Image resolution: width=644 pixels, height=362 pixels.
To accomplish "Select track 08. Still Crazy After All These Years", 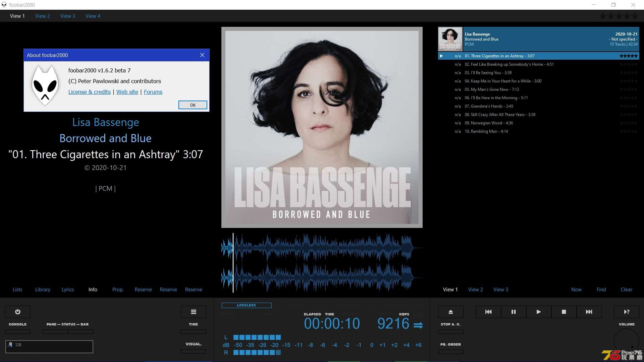I will point(539,115).
